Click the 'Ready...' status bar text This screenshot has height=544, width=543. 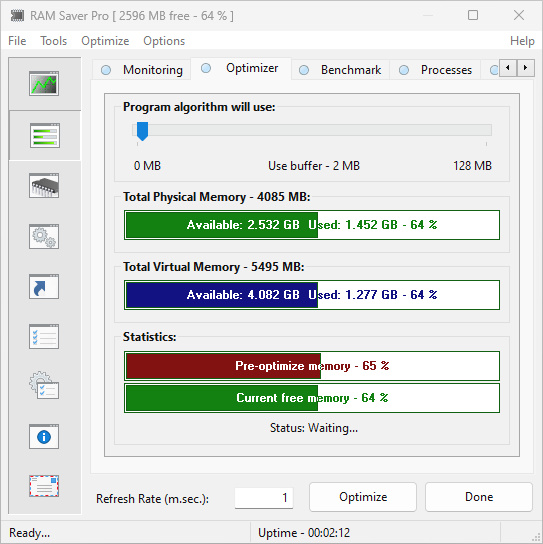[x=29, y=533]
